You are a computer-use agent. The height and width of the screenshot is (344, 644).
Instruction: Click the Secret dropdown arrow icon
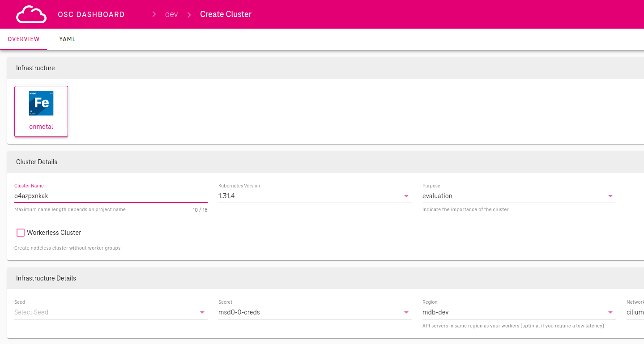coord(406,313)
